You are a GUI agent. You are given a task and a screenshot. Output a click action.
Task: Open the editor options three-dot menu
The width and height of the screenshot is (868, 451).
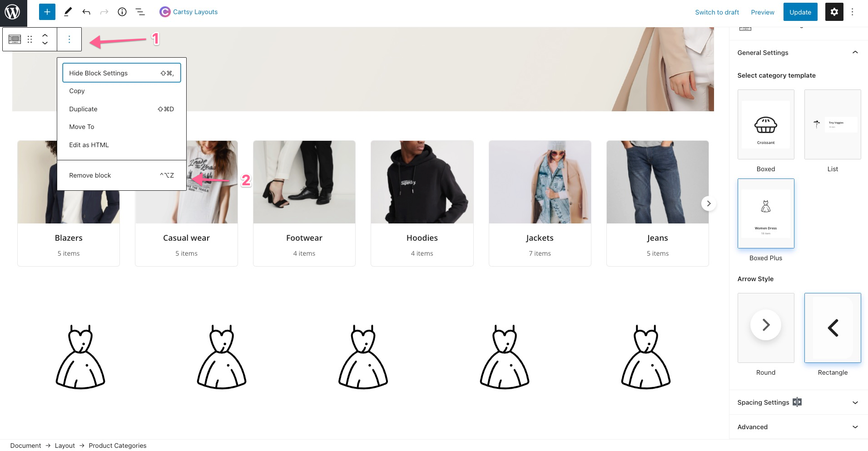(x=853, y=12)
